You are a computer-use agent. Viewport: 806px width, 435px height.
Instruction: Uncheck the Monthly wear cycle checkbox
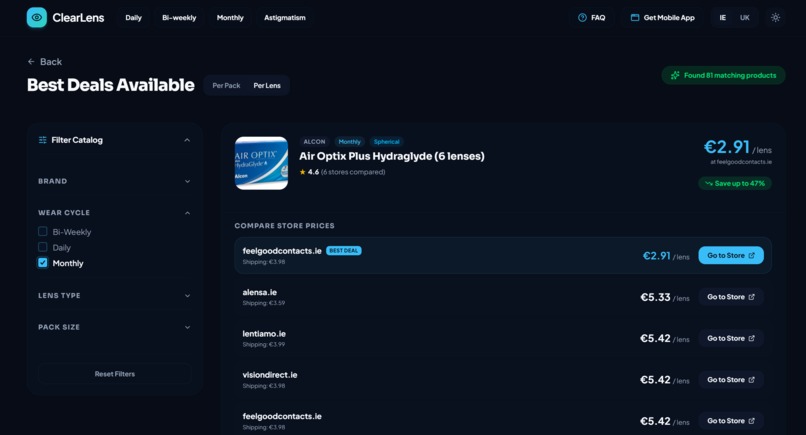click(x=43, y=263)
